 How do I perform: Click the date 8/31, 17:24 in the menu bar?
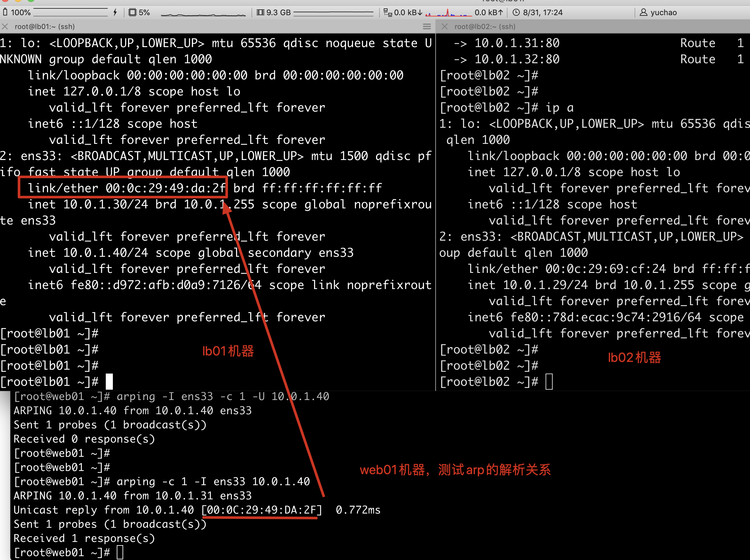543,13
